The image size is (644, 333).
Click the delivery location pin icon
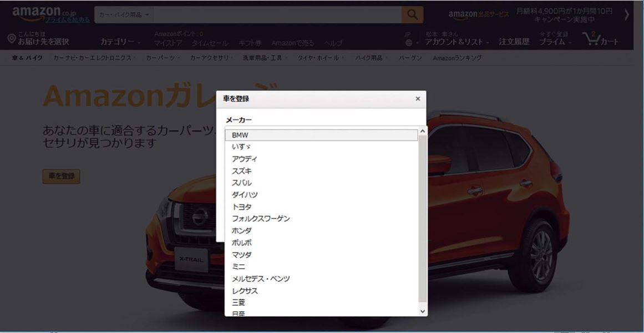(12, 39)
